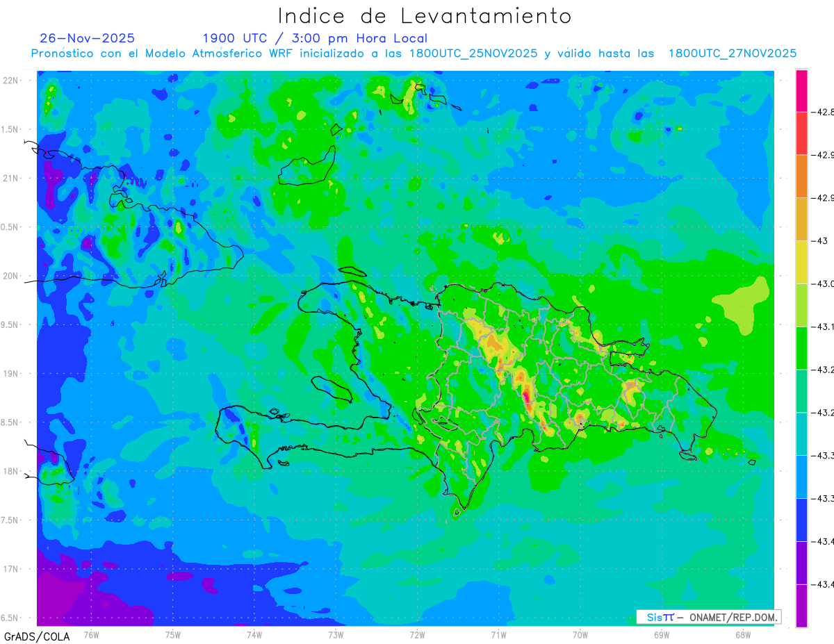Click the '20N' latitude label
The height and width of the screenshot is (644, 834).
[12, 276]
